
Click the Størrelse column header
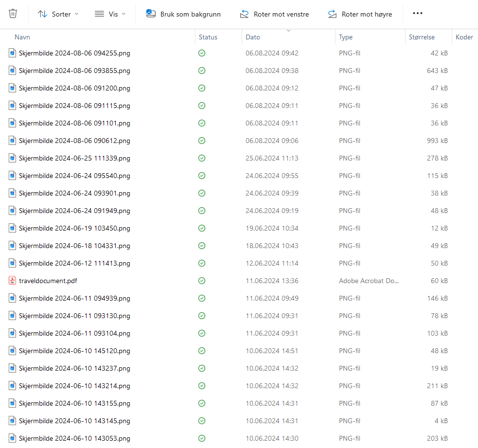click(x=422, y=37)
